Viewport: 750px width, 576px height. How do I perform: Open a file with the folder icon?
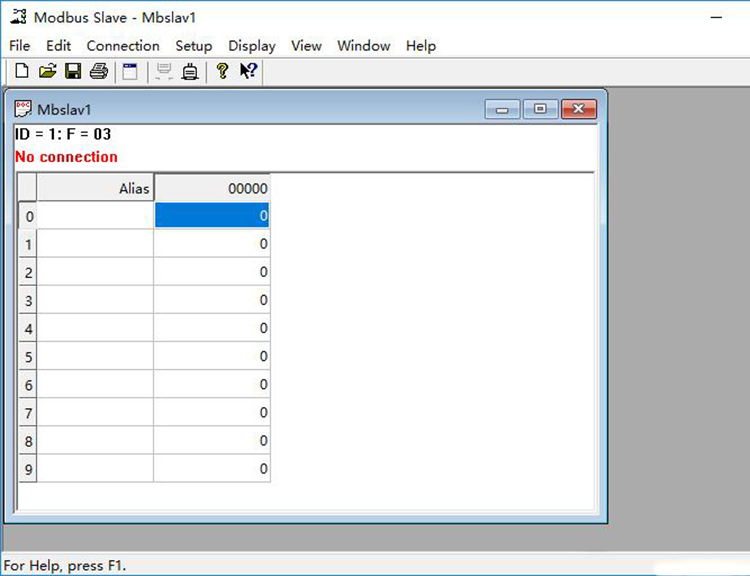pos(47,72)
